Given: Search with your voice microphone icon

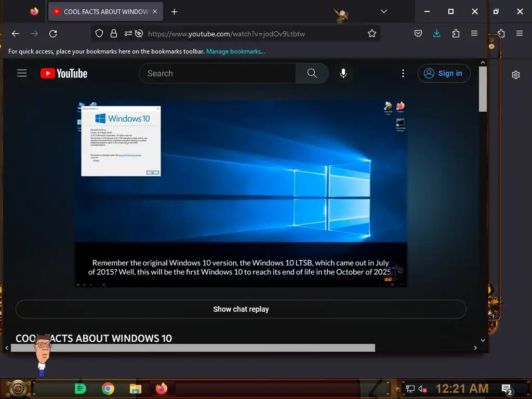Looking at the screenshot, I should click(x=343, y=73).
